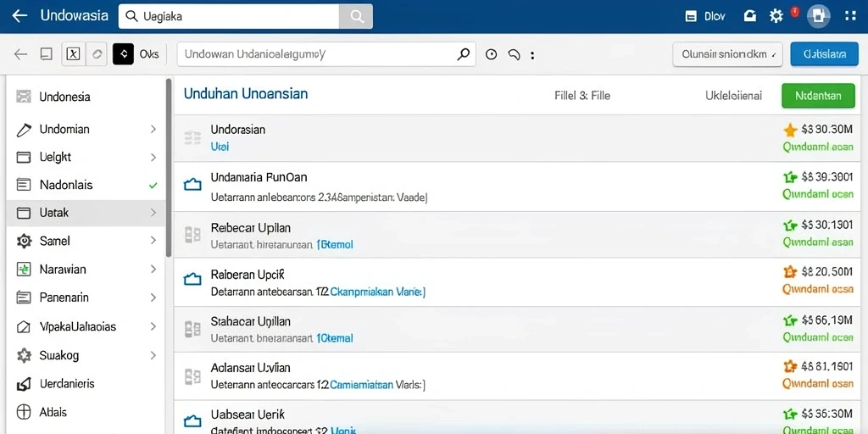
Task: Expand the Samel sidebar chevron
Action: tap(153, 241)
